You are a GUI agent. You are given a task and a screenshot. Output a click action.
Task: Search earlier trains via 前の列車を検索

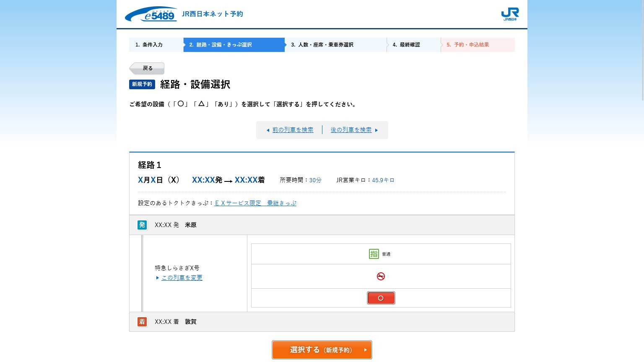(293, 130)
